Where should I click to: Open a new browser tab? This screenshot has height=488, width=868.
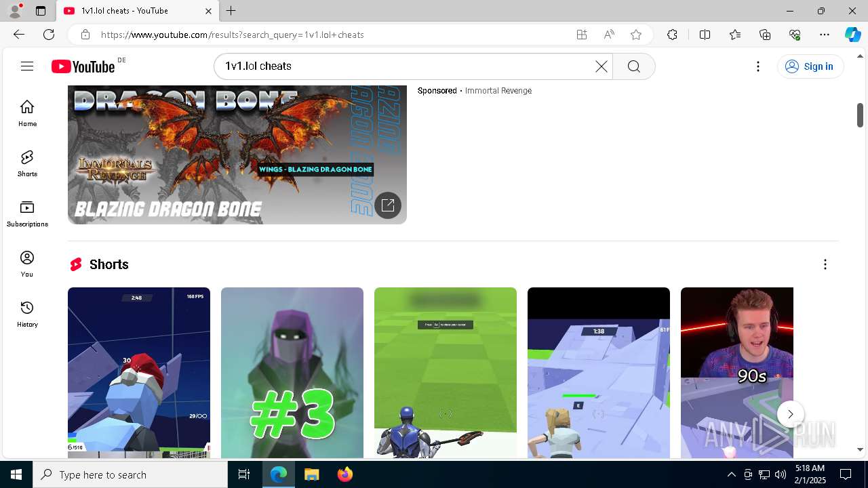[x=231, y=11]
